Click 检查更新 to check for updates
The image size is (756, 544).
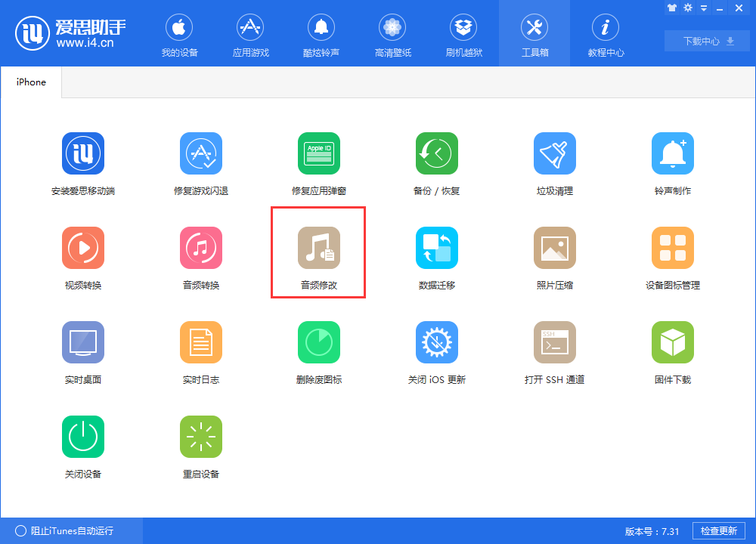point(718,530)
